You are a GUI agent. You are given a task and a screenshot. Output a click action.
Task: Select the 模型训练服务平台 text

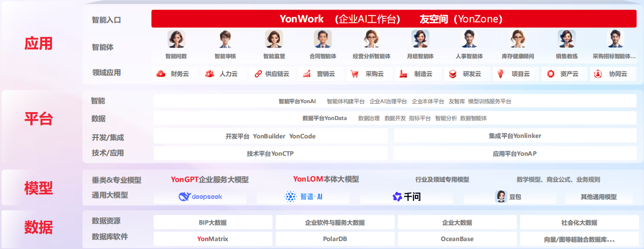pos(489,101)
